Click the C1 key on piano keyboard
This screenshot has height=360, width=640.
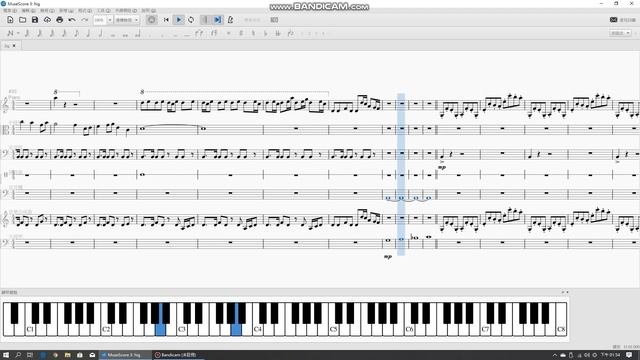[30, 329]
